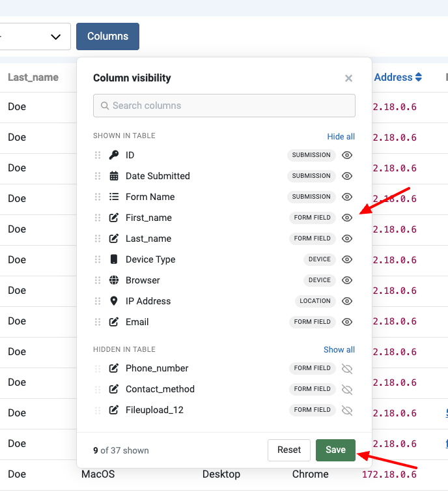This screenshot has width=448, height=492.
Task: Click the edit icon beside Last_name
Action: (x=114, y=239)
